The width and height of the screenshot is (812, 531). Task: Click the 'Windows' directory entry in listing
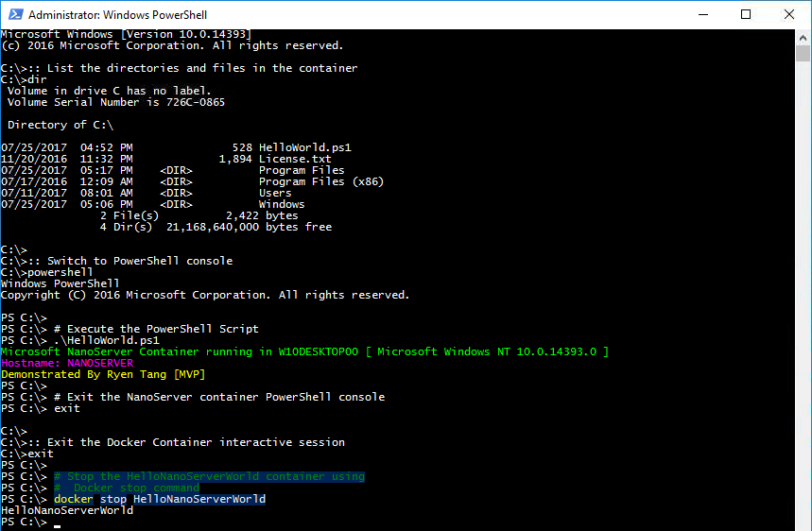tap(282, 204)
